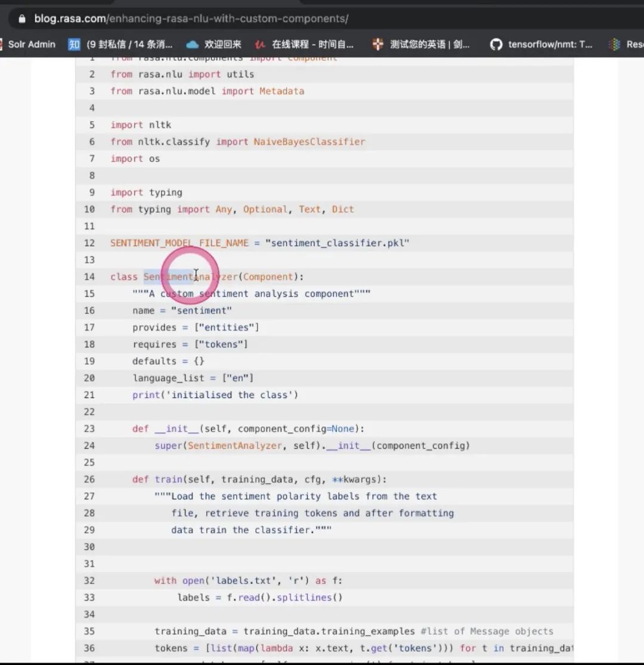Click def __init__ on line 23
This screenshot has width=644, height=665.
pyautogui.click(x=166, y=429)
